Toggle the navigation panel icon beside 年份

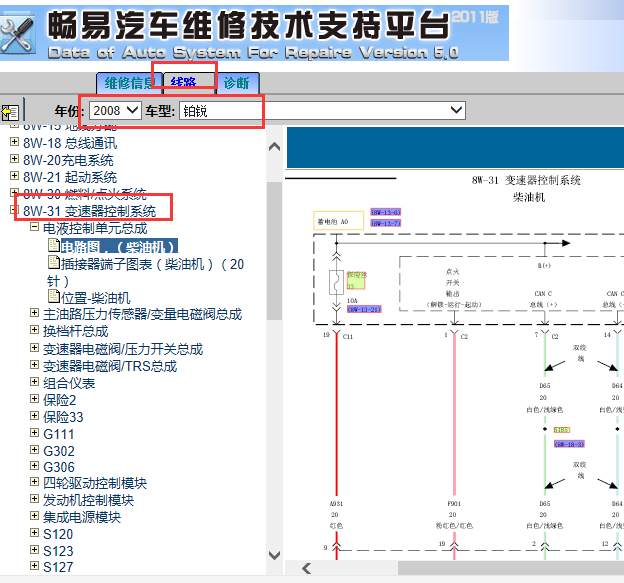10,112
